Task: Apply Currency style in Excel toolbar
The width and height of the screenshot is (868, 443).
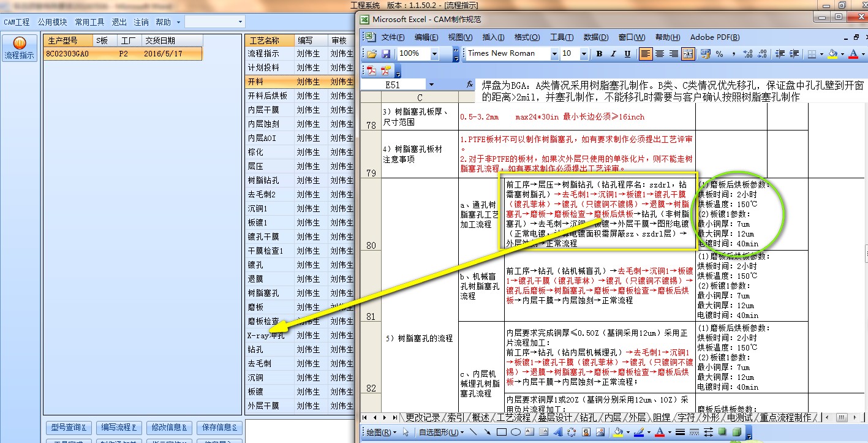Action: pos(706,54)
